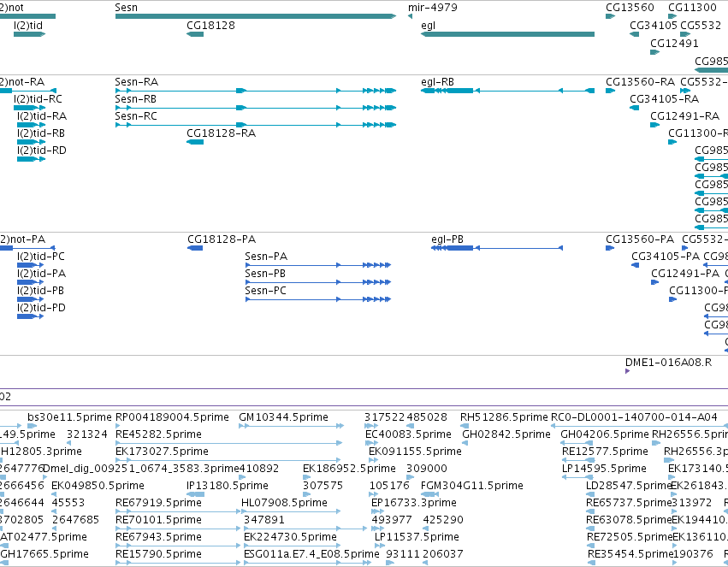Click the Sesn-PA CDS label
728x567 pixels.
click(266, 257)
